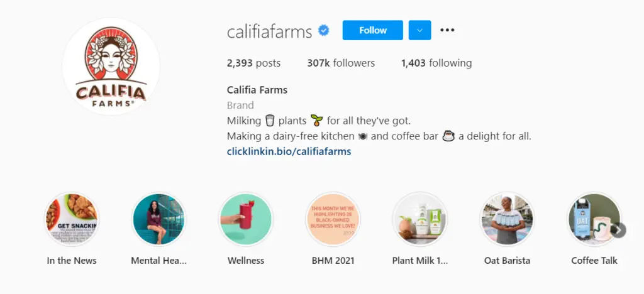Click the Califia Farms profile picture
Image resolution: width=644 pixels, height=294 pixels.
click(x=111, y=67)
